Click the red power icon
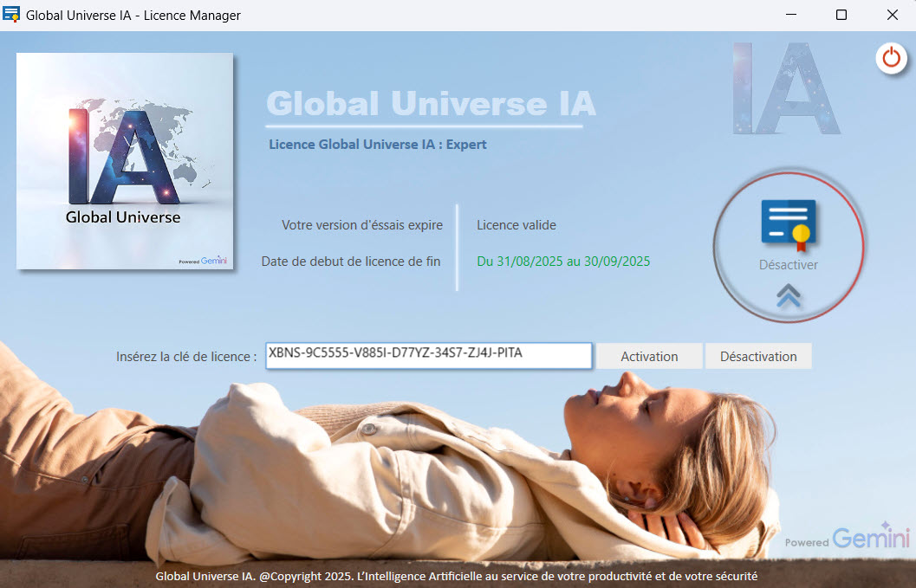 pyautogui.click(x=890, y=59)
